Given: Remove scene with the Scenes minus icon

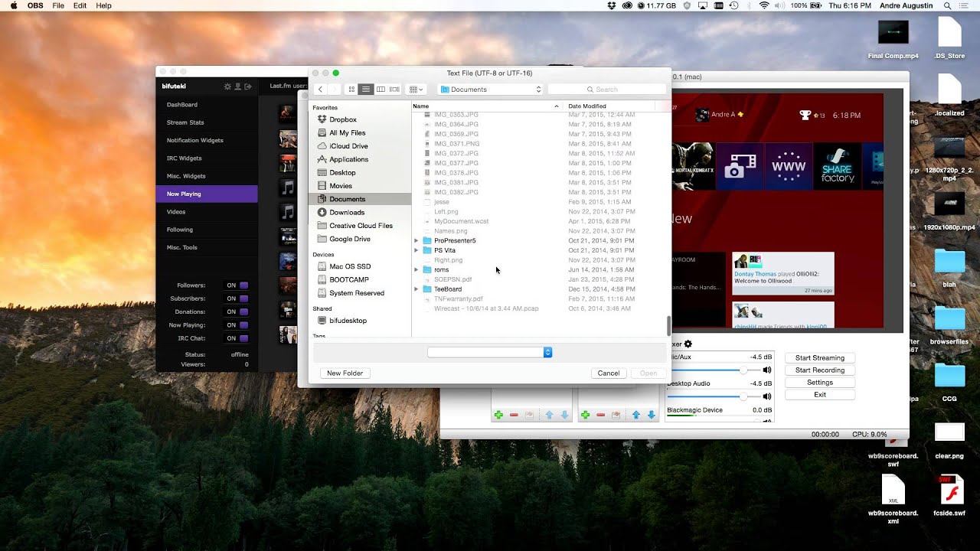Looking at the screenshot, I should pos(514,415).
